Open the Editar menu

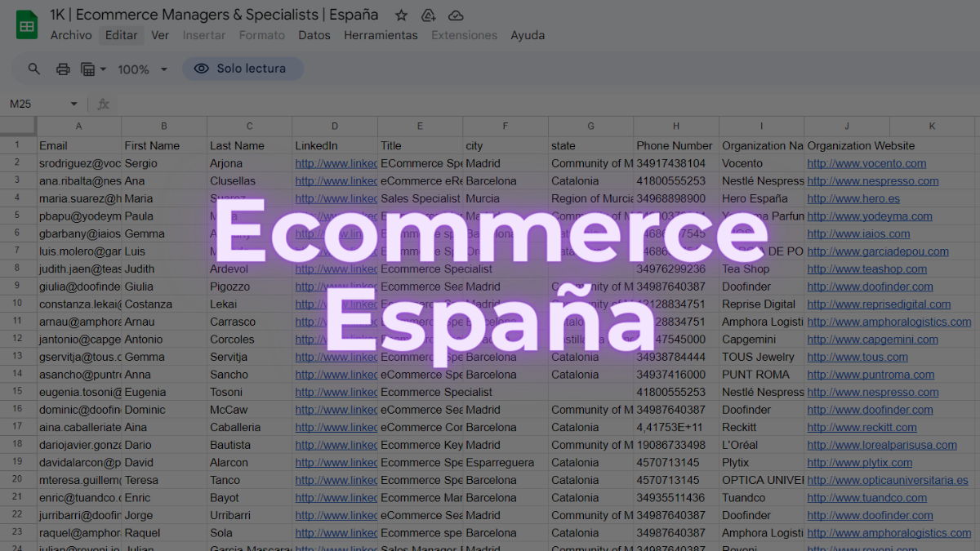click(122, 35)
